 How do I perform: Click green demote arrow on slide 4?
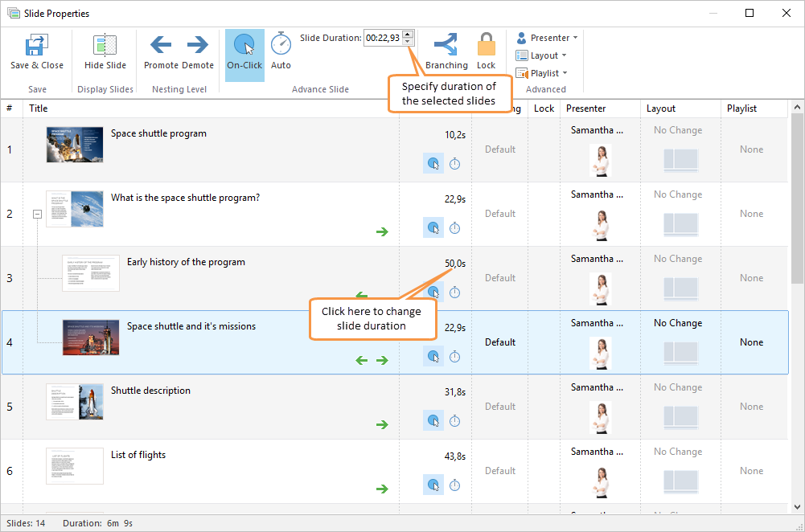(382, 360)
